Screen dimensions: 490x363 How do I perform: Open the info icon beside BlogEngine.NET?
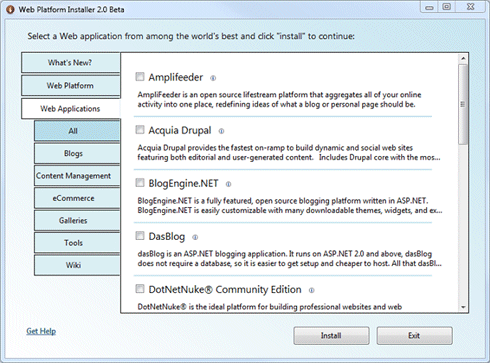[x=228, y=184]
